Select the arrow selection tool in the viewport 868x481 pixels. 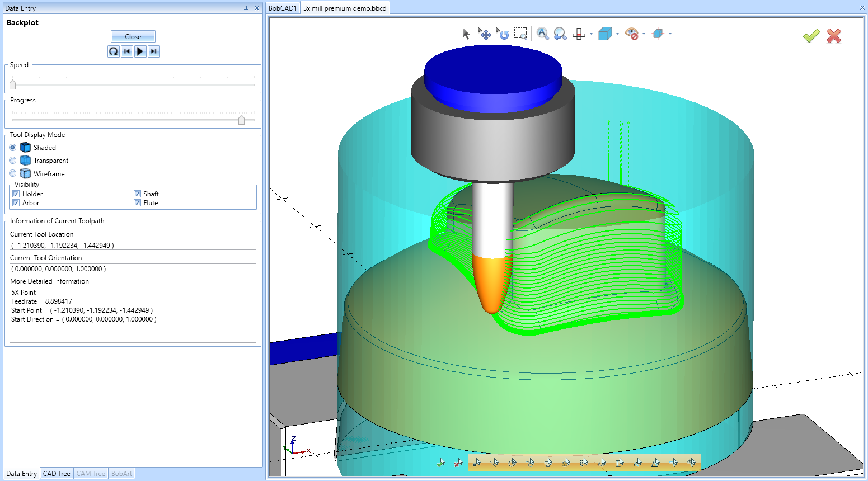(466, 34)
